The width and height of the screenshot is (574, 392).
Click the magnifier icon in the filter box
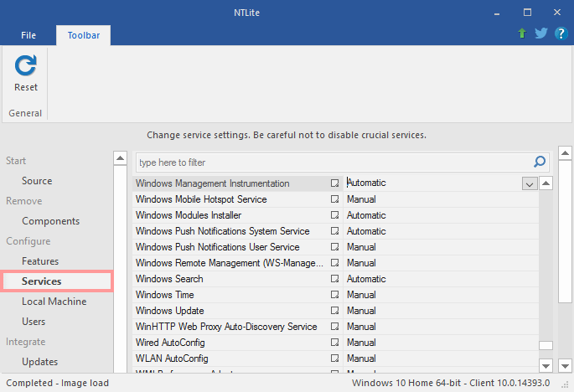540,162
